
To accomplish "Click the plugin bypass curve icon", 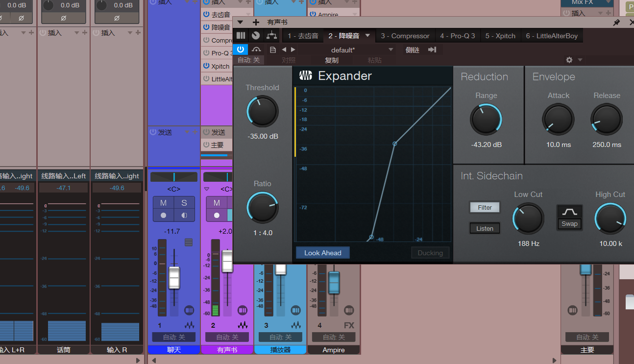I will (x=257, y=49).
